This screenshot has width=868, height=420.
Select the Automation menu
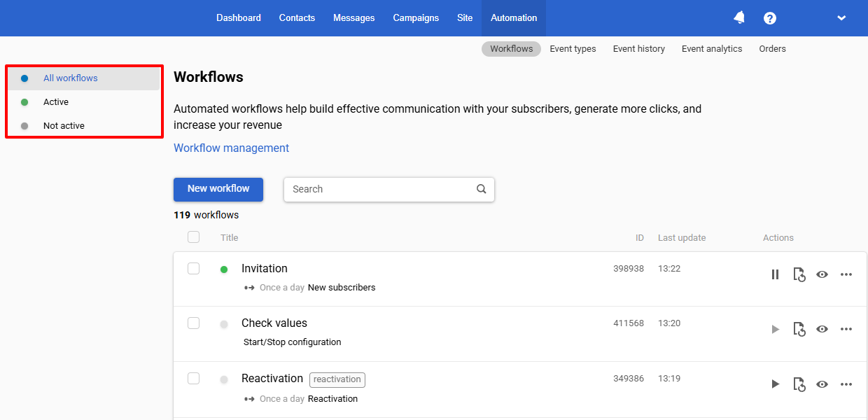(514, 18)
